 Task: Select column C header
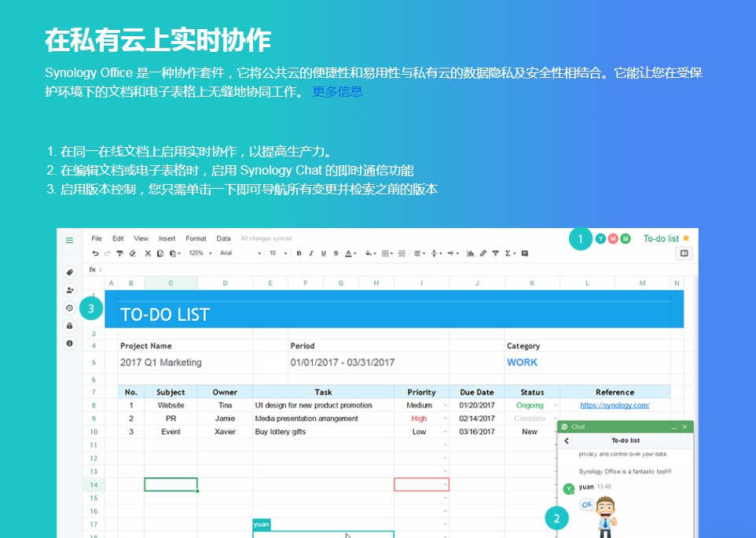(171, 283)
